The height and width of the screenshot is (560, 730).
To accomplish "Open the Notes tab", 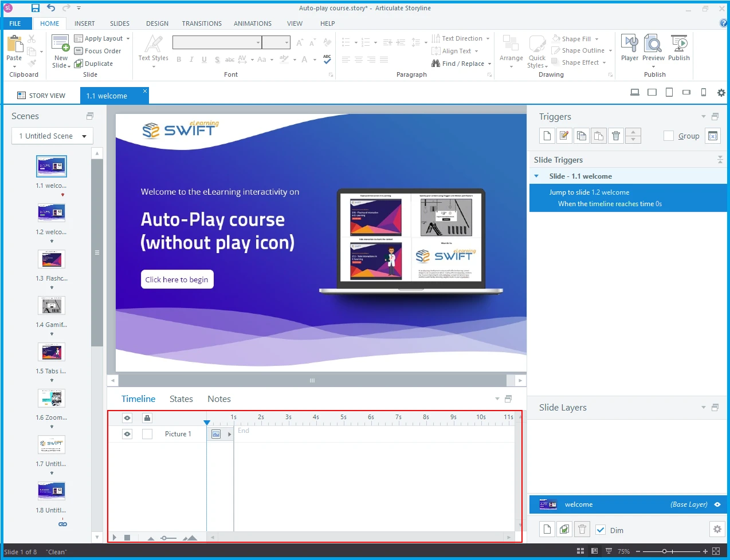I will (x=219, y=399).
